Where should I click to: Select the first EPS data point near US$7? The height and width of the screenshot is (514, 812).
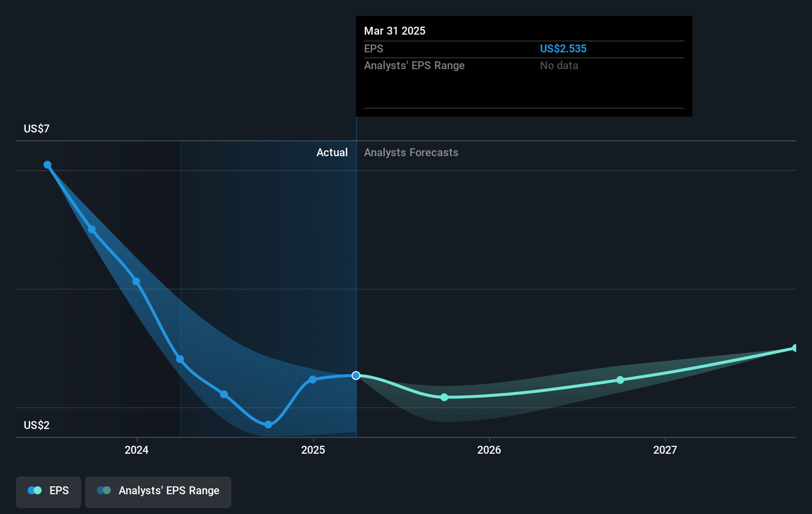[47, 165]
